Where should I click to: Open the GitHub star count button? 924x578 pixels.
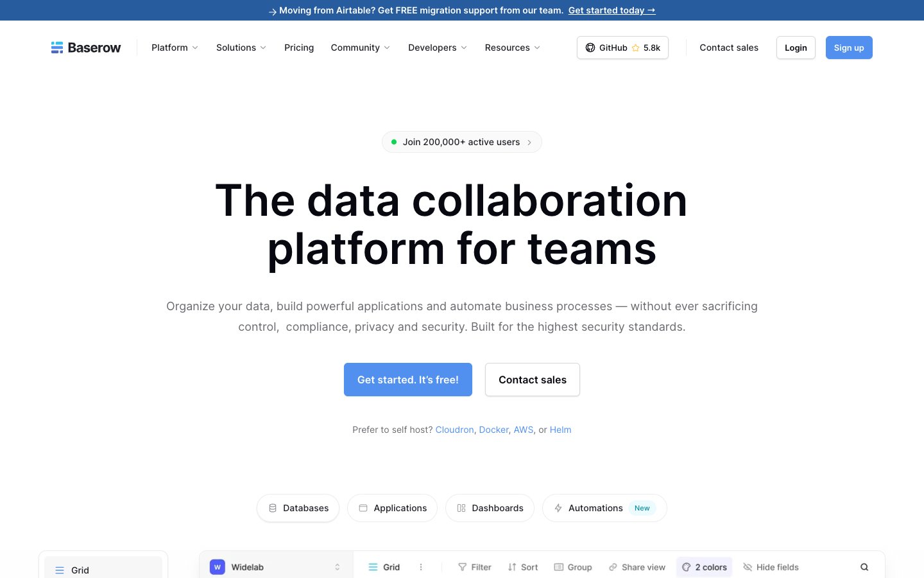tap(622, 48)
